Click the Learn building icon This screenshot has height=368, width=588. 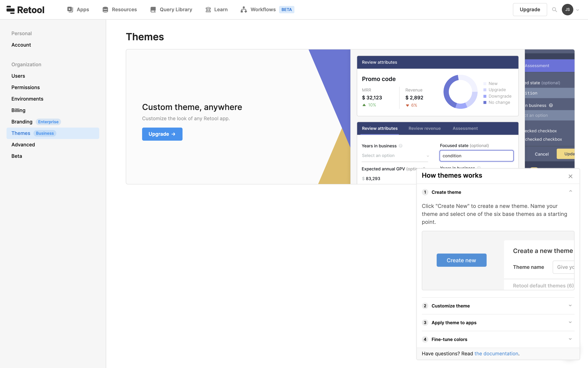tap(208, 9)
